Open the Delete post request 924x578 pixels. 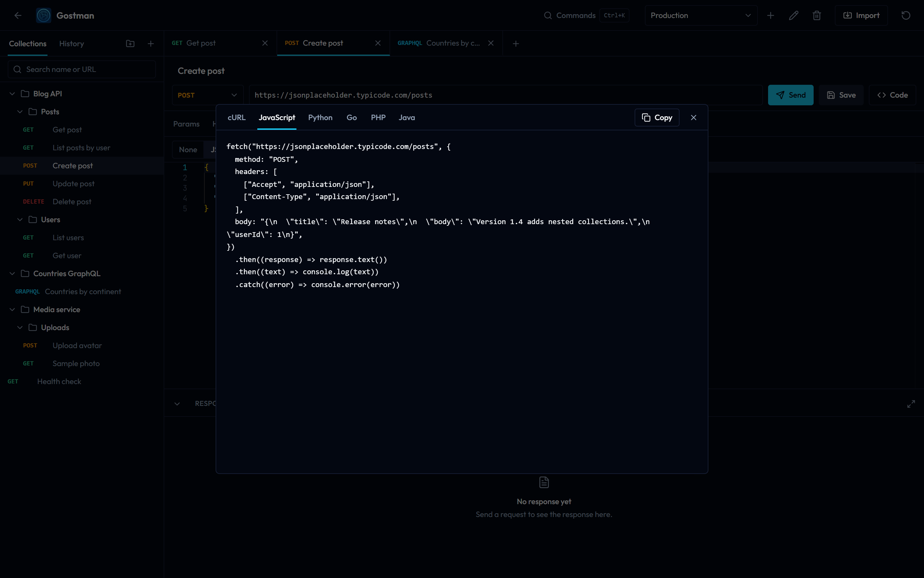(82, 201)
